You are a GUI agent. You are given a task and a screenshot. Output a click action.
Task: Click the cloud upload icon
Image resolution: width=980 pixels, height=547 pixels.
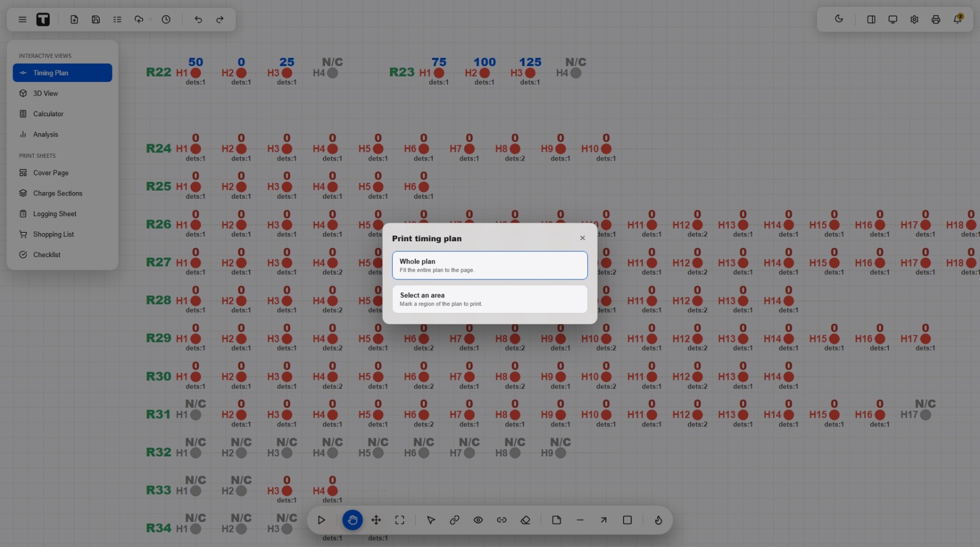139,20
